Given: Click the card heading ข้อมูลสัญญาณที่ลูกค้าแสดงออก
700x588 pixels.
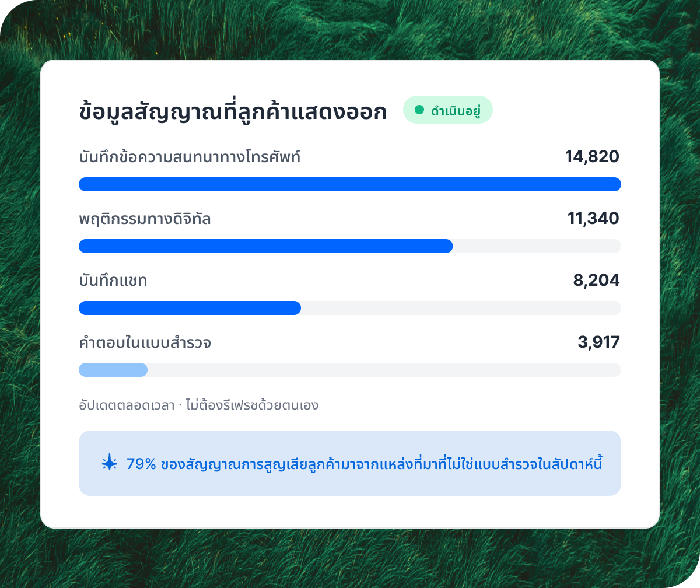Looking at the screenshot, I should coord(233,112).
